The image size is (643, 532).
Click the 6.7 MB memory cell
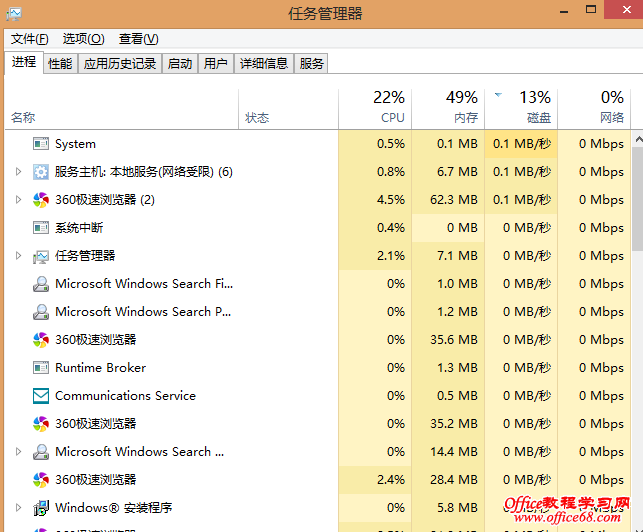(448, 172)
